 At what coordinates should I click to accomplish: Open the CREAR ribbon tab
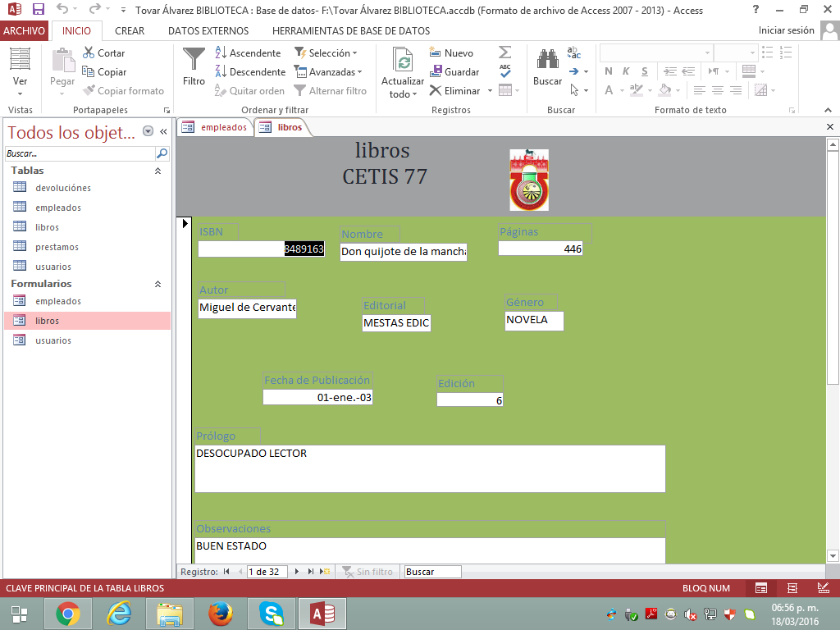(x=130, y=30)
